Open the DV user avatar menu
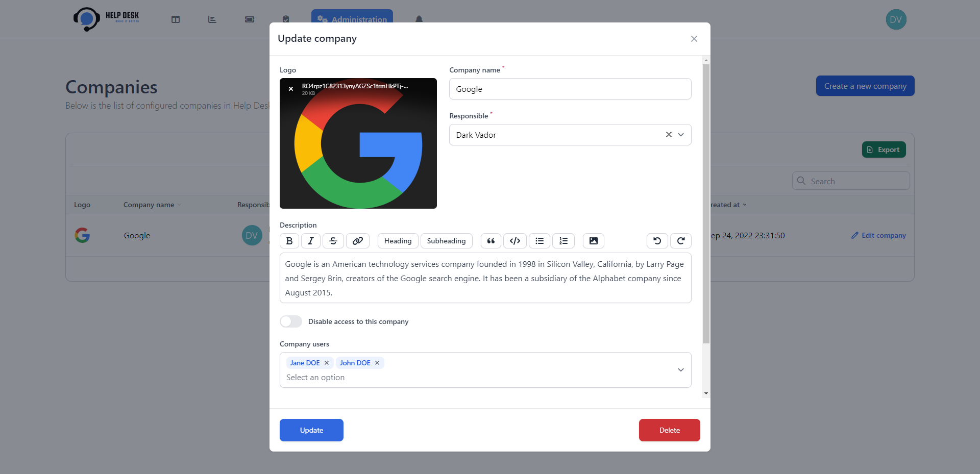 896,19
